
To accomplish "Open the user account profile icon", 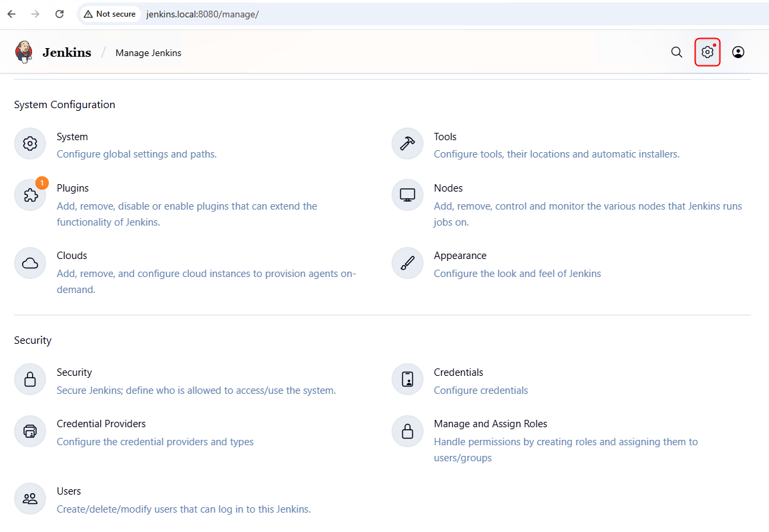I will click(738, 52).
